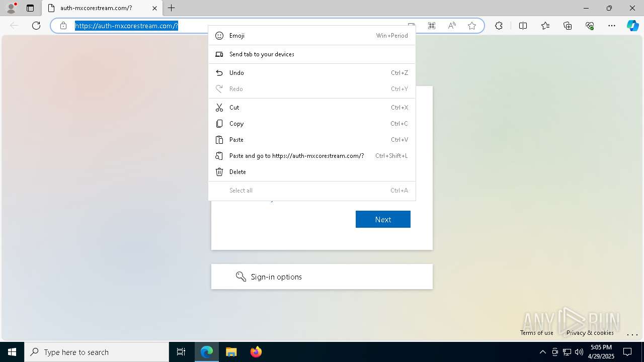The width and height of the screenshot is (644, 362).
Task: Click the emoji smiley icon in menu
Action: click(219, 36)
